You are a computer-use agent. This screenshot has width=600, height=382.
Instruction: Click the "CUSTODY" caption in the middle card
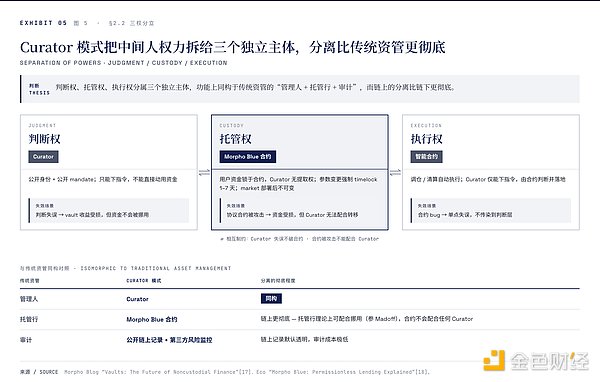click(232, 126)
